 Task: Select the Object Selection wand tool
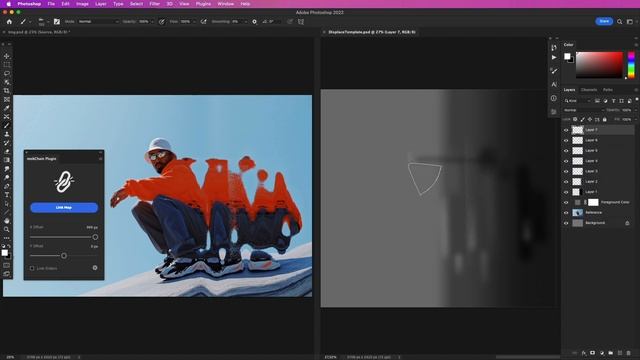tap(7, 82)
